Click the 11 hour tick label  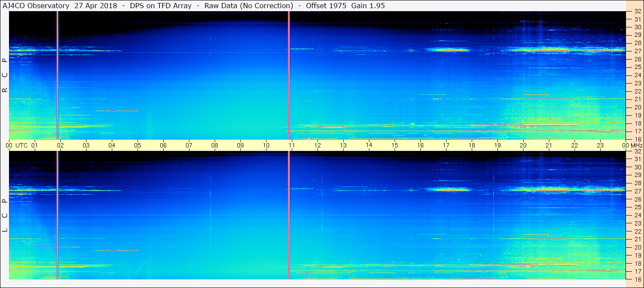(x=292, y=145)
